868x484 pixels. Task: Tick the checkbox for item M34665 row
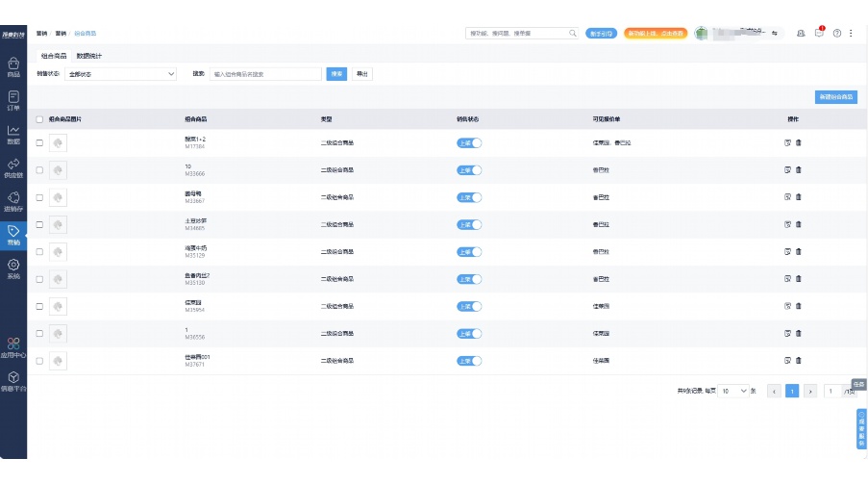pos(39,224)
